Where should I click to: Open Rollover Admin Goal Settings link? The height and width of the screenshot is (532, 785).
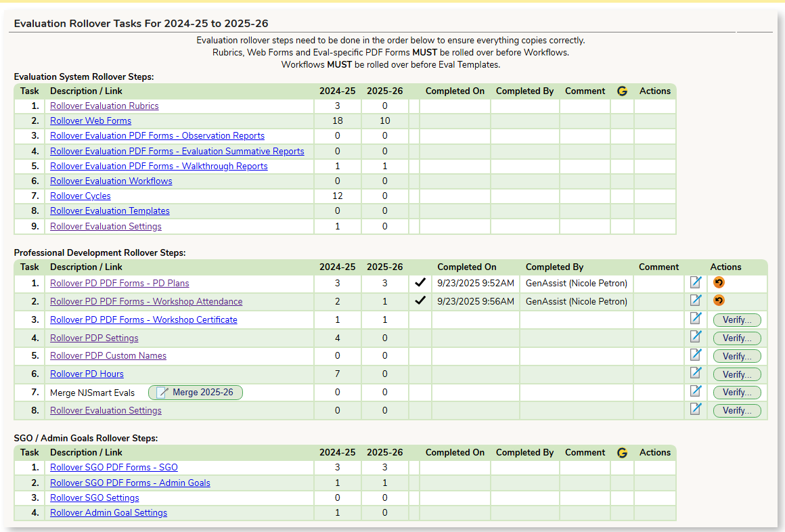(x=109, y=513)
